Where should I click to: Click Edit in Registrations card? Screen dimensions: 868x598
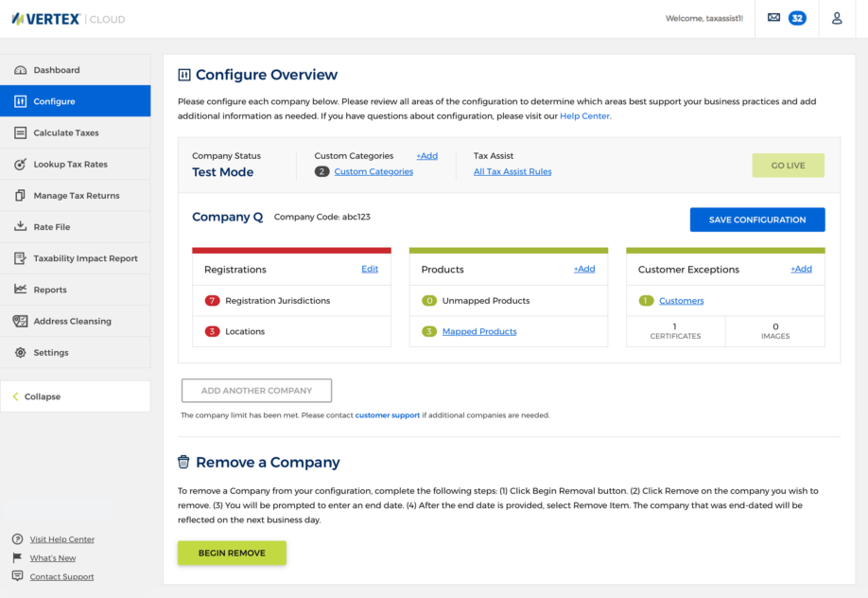(370, 269)
